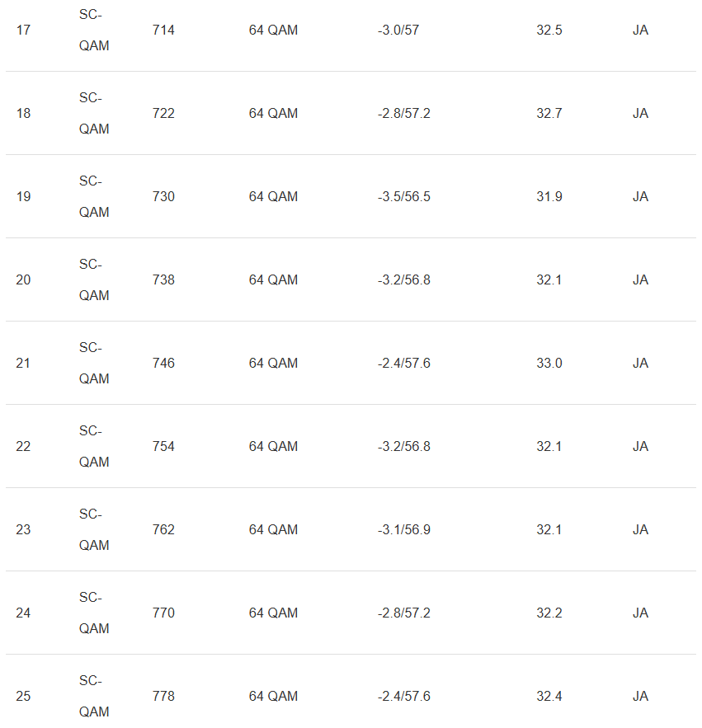The width and height of the screenshot is (702, 728).
Task: Select channel number 22
Action: click(23, 447)
